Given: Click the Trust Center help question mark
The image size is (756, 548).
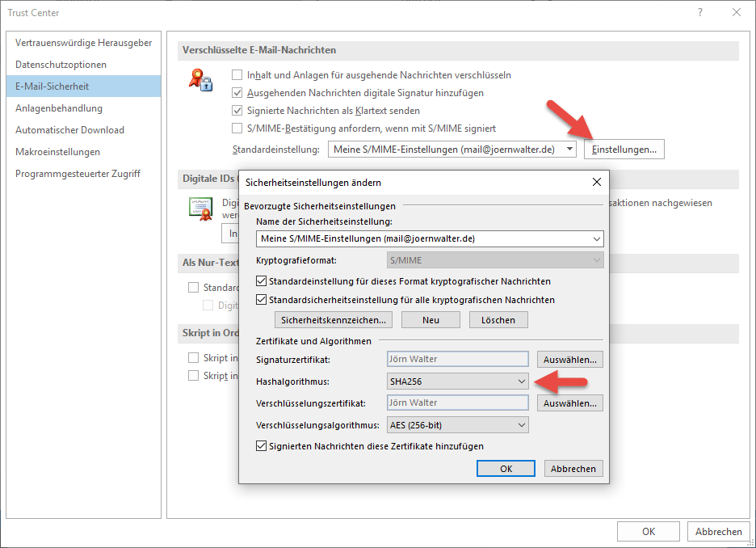Looking at the screenshot, I should (x=699, y=12).
